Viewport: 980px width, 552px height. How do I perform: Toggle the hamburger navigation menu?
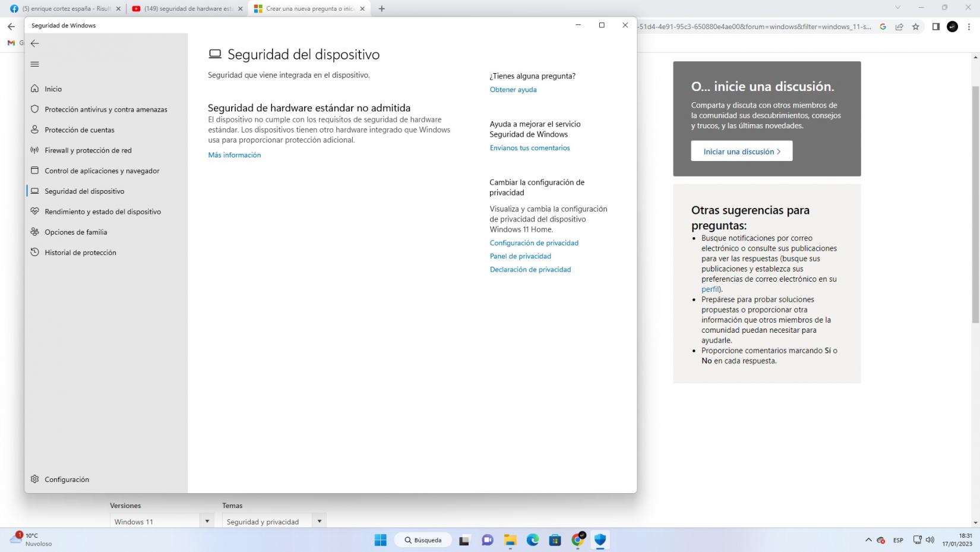point(34,64)
